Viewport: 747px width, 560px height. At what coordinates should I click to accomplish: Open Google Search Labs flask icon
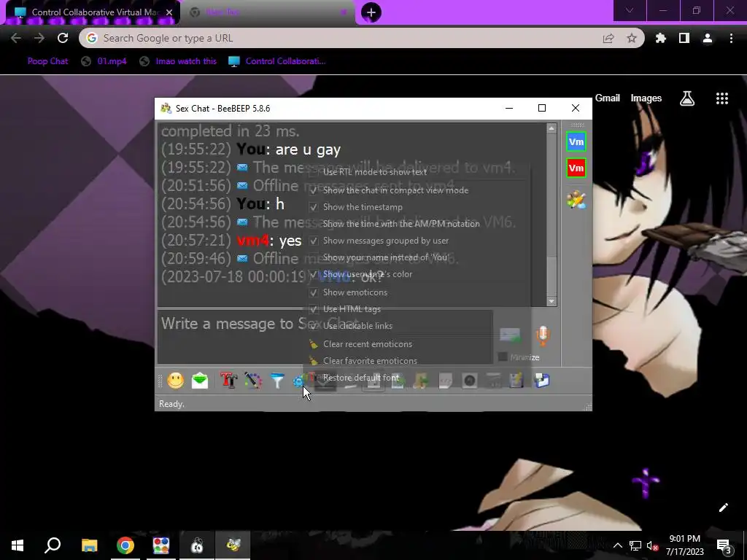[x=687, y=98]
